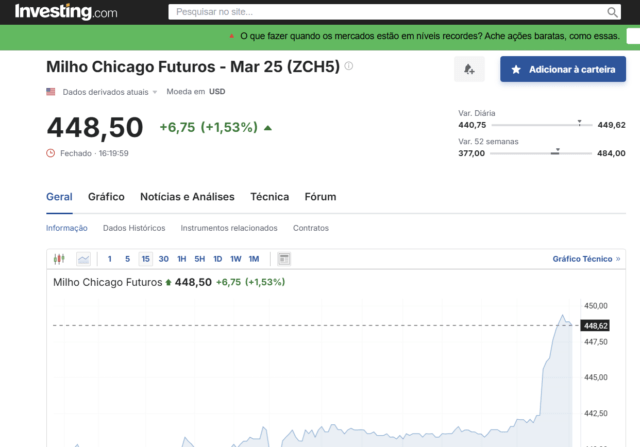Viewport: 640px width, 447px height.
Task: Click the green up arrow beside +1,53%
Action: (x=268, y=128)
